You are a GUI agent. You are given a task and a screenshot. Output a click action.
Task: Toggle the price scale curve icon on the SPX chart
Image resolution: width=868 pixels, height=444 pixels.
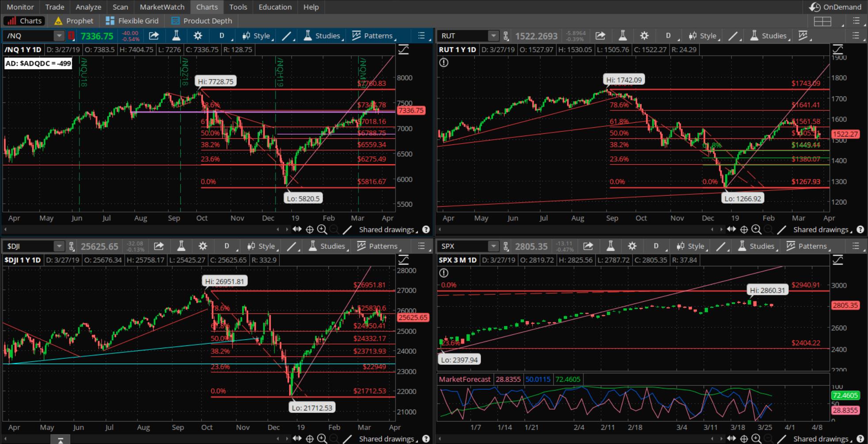pos(838,260)
